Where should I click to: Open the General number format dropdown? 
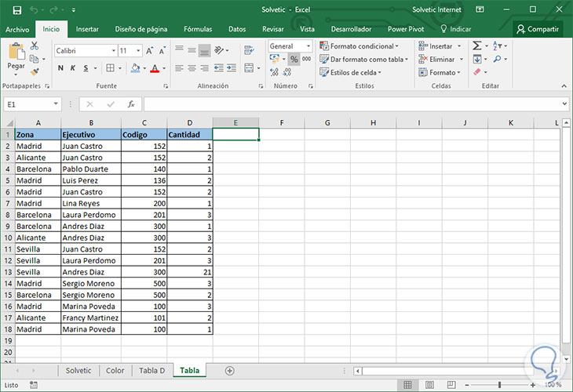click(289, 46)
